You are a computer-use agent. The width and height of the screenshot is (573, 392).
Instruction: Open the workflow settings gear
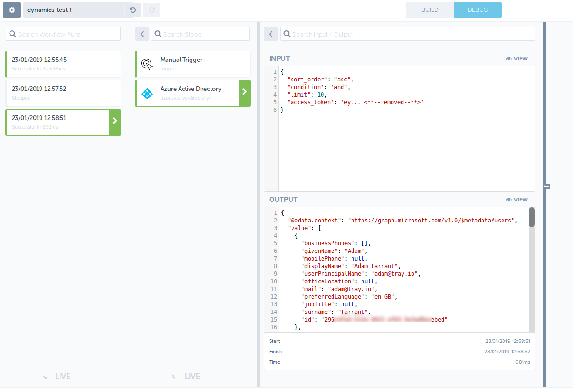click(x=12, y=10)
